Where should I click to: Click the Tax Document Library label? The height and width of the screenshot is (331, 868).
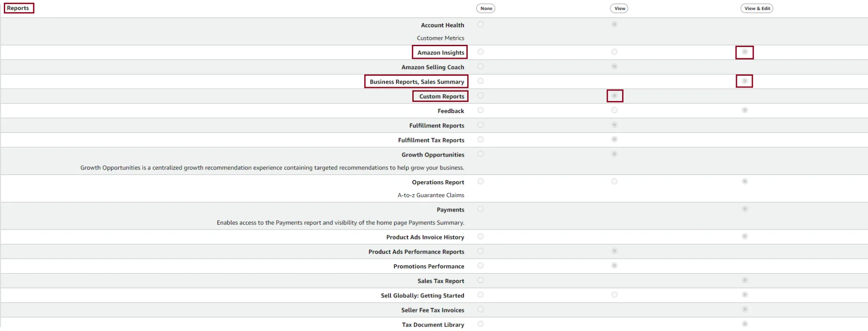(x=433, y=325)
